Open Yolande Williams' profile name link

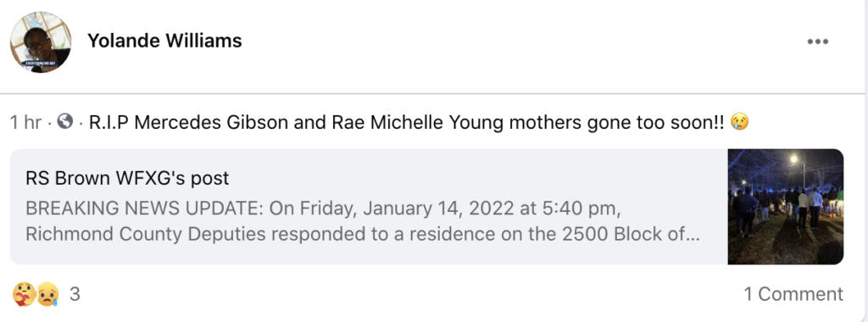tap(164, 41)
